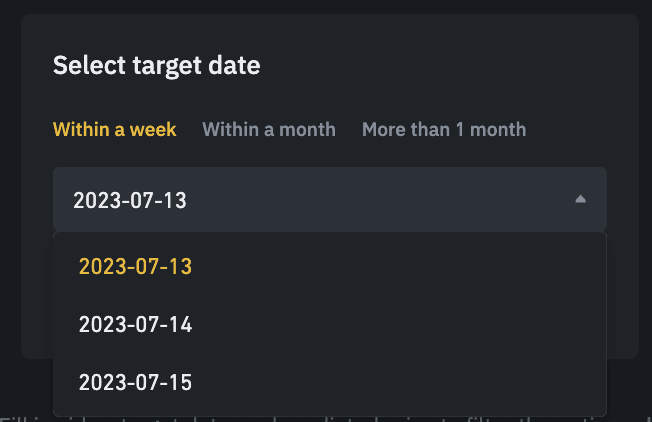
Task: Click the target date combo box field
Action: click(x=329, y=200)
